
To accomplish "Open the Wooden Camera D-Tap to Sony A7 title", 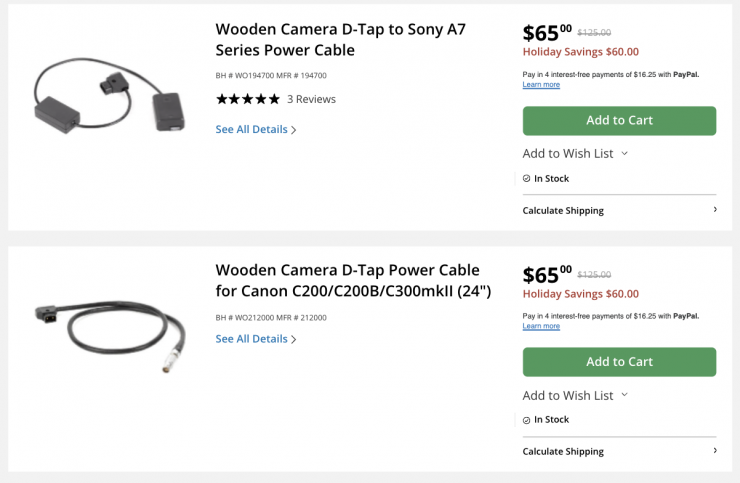I will pyautogui.click(x=340, y=39).
